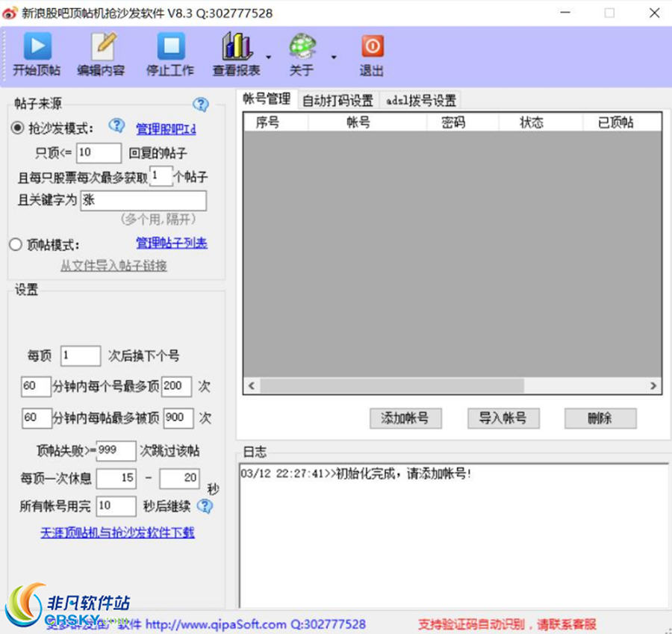Expand the 查看报表 dropdown arrow
The width and height of the screenshot is (672, 634).
point(268,57)
